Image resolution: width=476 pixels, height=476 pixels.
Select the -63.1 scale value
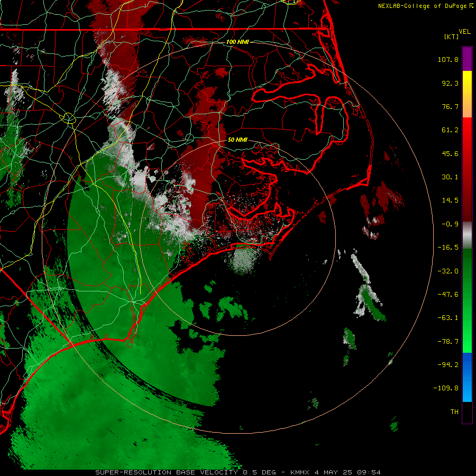coord(448,318)
